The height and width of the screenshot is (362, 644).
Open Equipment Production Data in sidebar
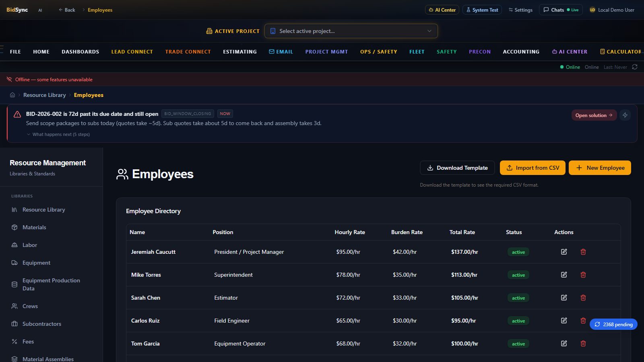(x=52, y=284)
